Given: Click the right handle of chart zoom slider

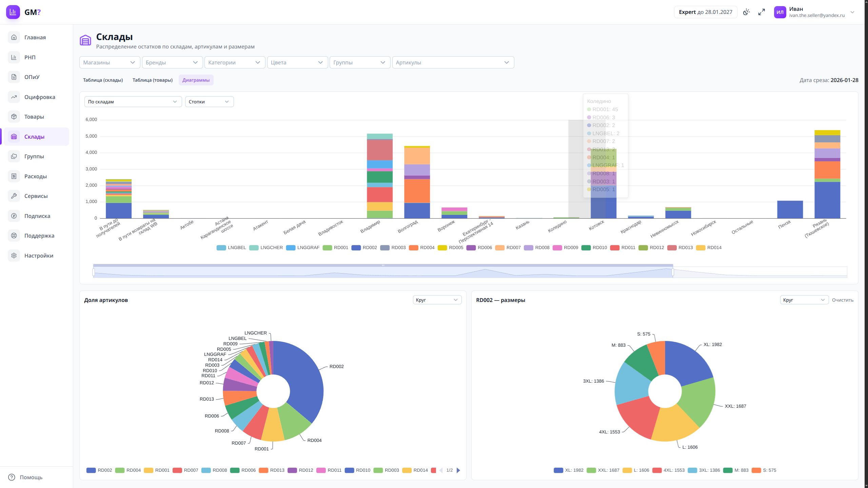Looking at the screenshot, I should pyautogui.click(x=673, y=272).
